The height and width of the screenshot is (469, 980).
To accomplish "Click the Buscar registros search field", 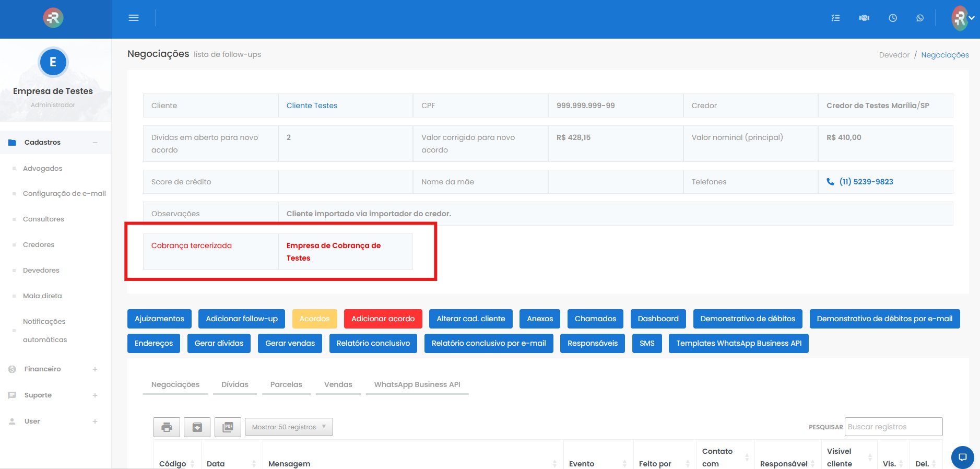I will [x=893, y=427].
